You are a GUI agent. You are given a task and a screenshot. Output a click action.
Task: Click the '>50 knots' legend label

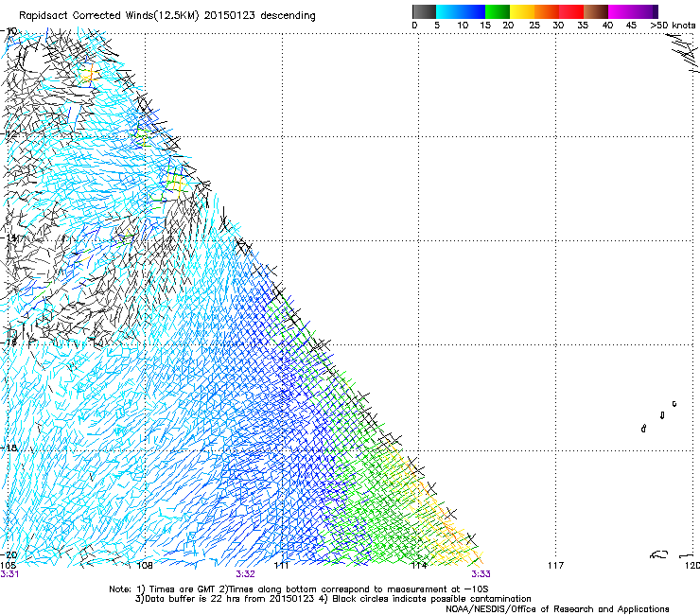coord(673,26)
